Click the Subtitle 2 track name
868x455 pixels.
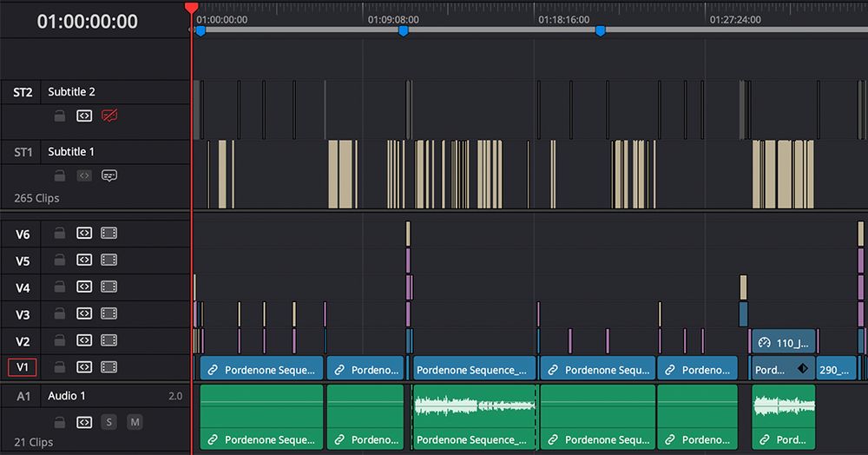(x=71, y=92)
